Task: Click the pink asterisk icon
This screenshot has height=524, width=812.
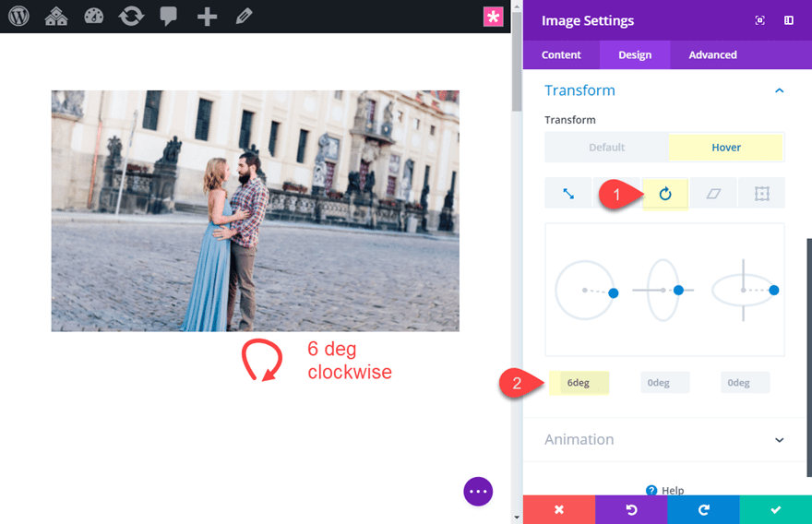Action: tap(494, 17)
